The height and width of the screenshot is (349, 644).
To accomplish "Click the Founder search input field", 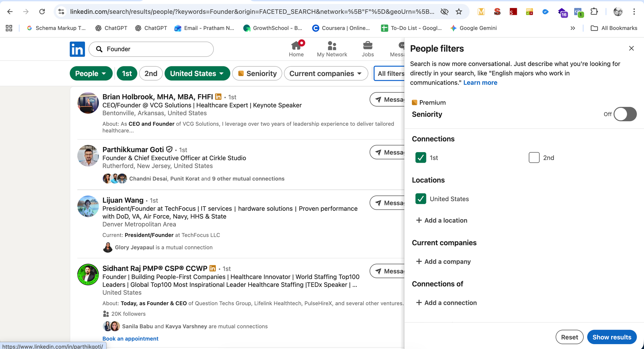I will coord(155,49).
